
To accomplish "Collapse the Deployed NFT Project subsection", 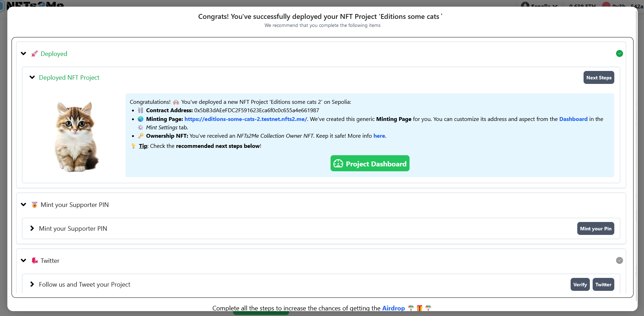I will click(32, 77).
